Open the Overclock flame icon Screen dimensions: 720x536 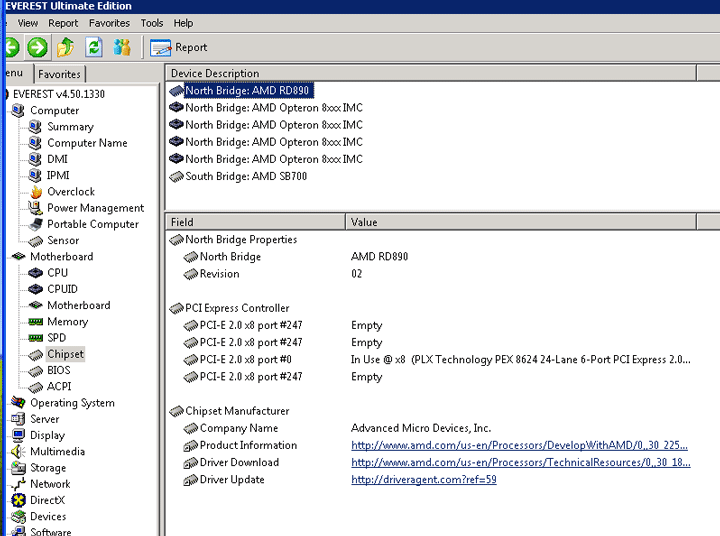[36, 192]
